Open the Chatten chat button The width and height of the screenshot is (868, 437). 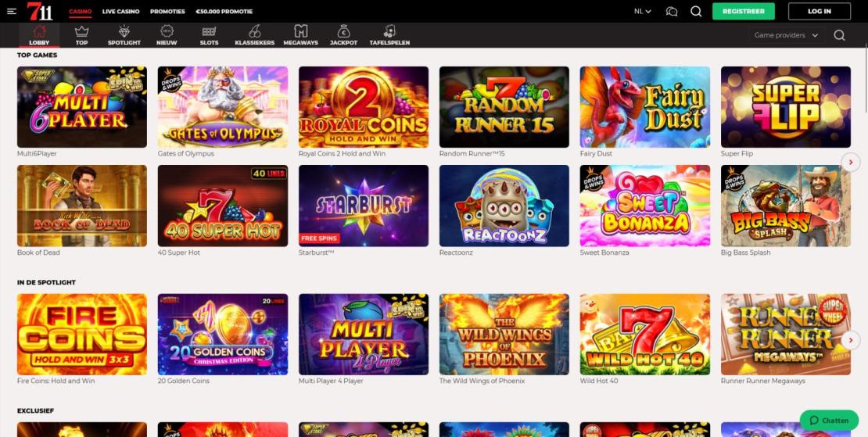(829, 421)
